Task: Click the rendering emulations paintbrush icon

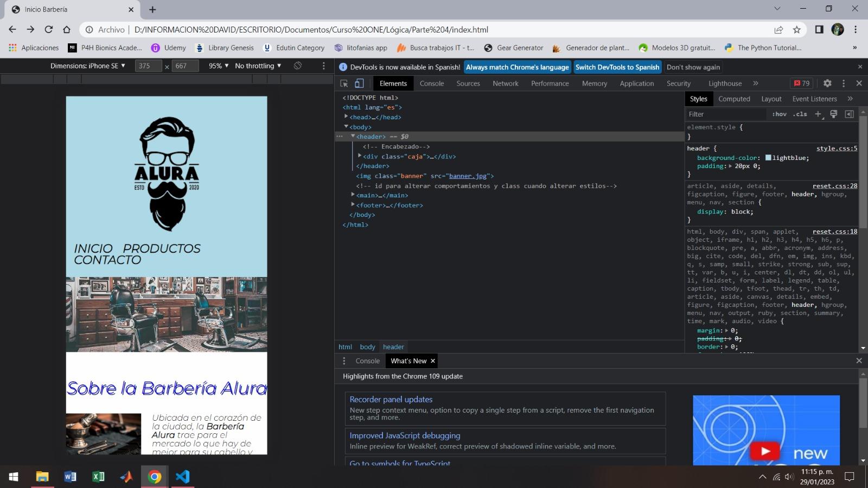Action: coord(834,114)
